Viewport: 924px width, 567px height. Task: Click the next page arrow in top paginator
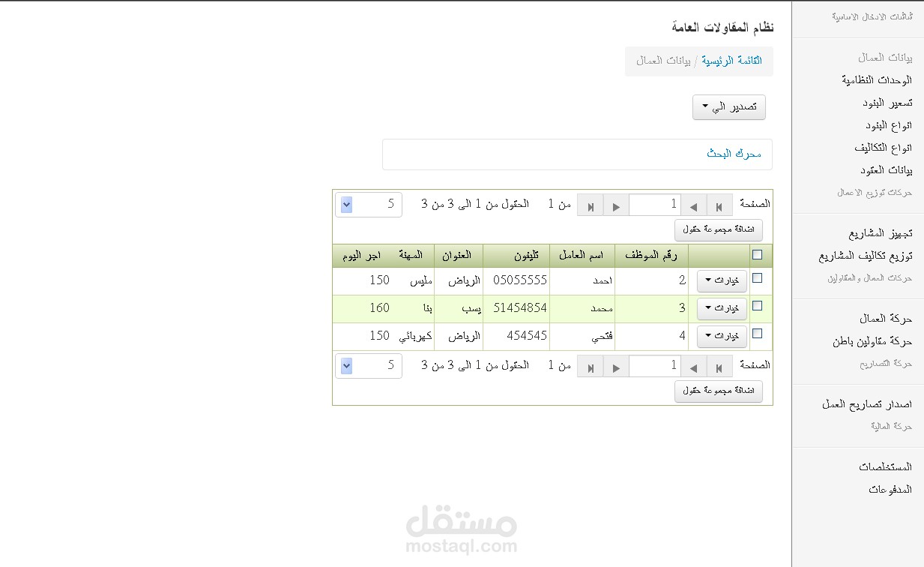click(x=617, y=204)
